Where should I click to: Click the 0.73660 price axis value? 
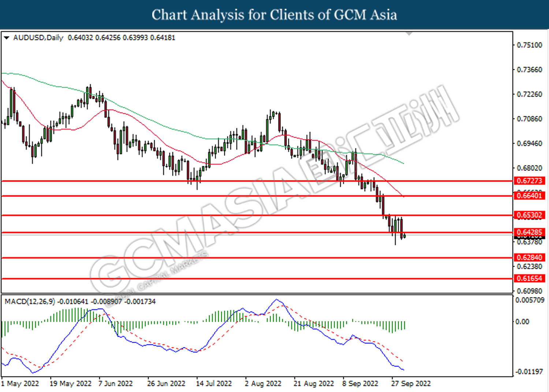click(x=529, y=70)
